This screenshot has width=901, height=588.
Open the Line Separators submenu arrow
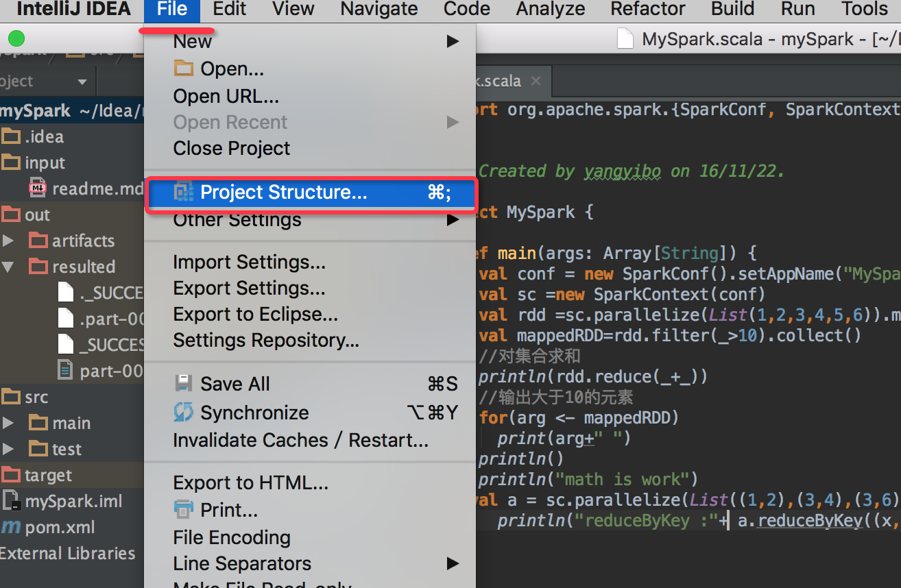pyautogui.click(x=453, y=563)
